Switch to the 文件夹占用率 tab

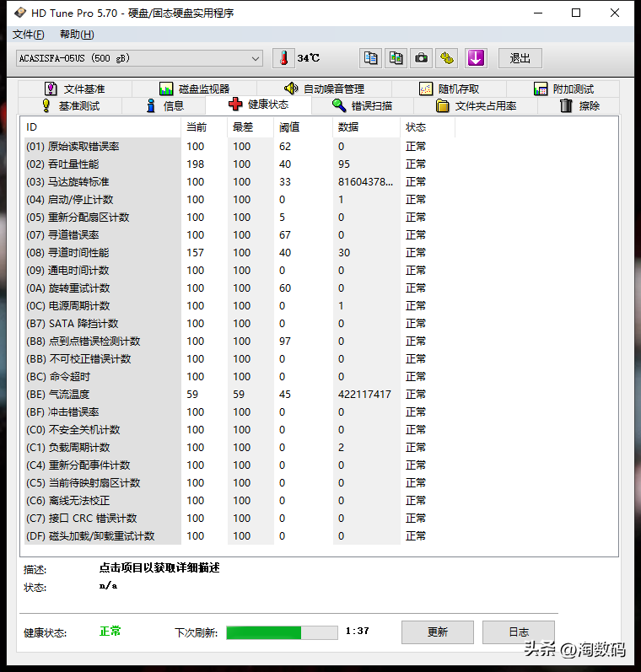click(476, 105)
